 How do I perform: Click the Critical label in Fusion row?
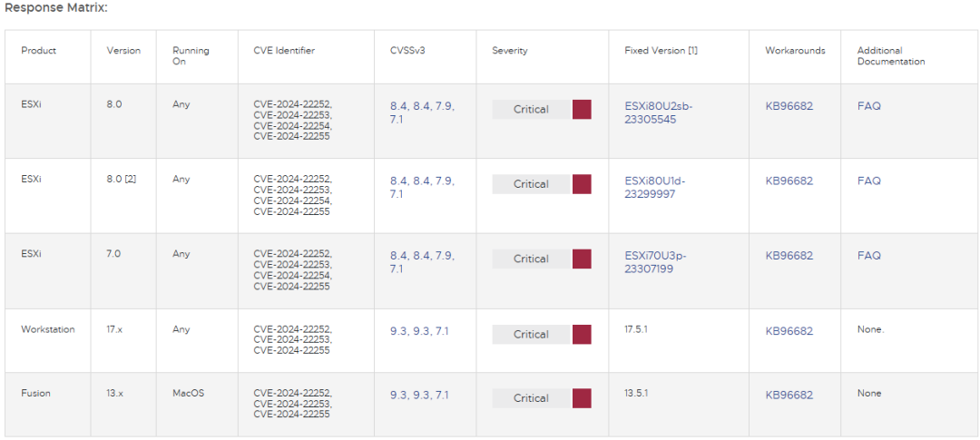click(531, 398)
